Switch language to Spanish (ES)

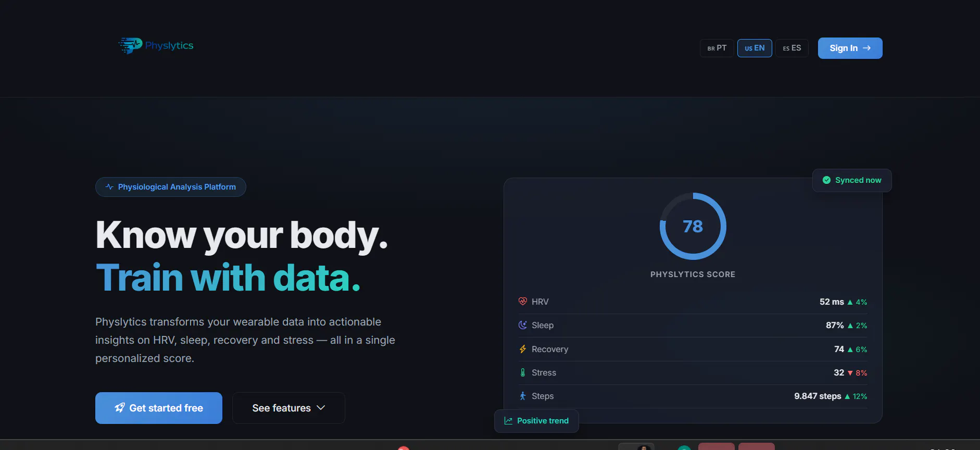792,48
